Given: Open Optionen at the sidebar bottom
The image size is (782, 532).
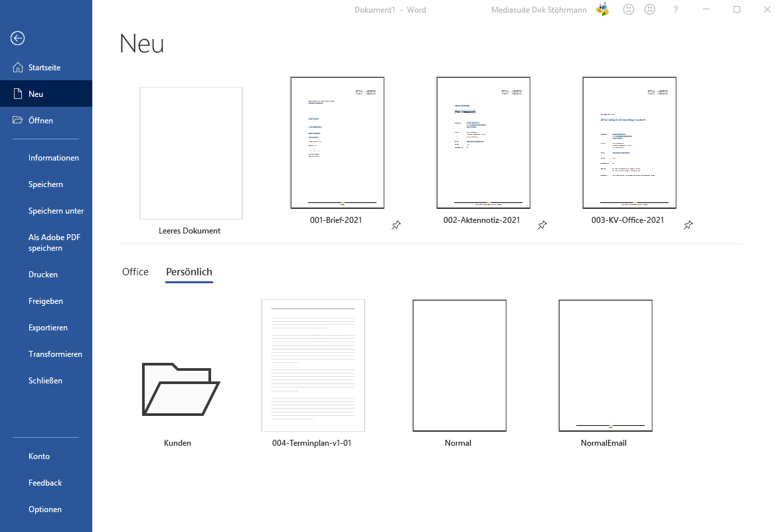Looking at the screenshot, I should pos(45,509).
